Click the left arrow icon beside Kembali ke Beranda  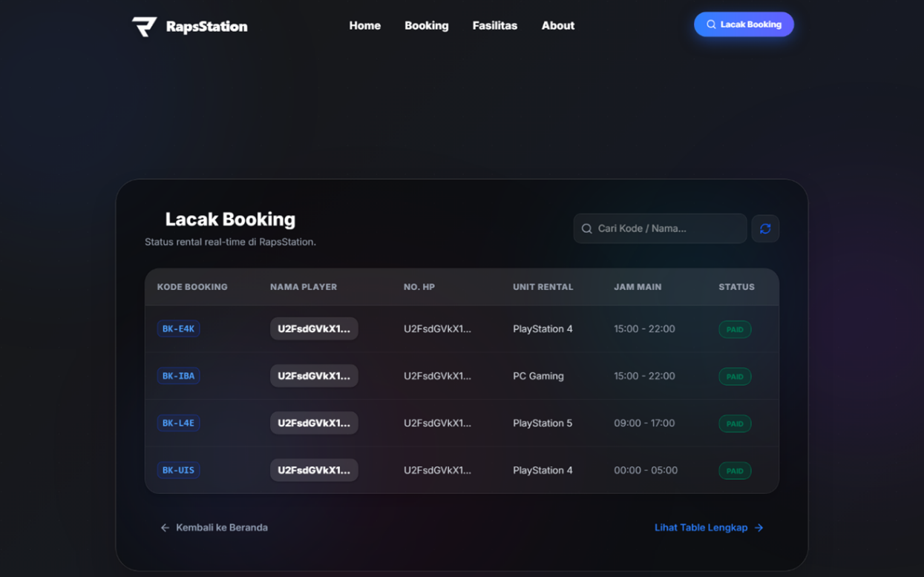(165, 527)
